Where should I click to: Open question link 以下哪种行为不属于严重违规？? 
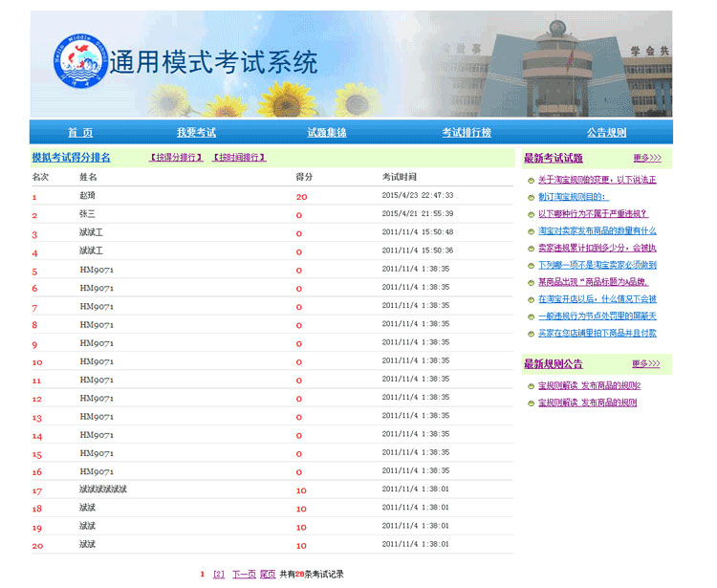tap(593, 214)
